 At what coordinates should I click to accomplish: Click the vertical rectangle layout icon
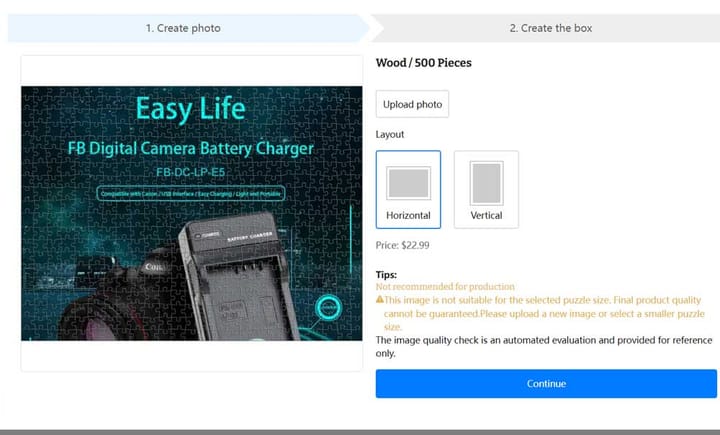click(486, 183)
